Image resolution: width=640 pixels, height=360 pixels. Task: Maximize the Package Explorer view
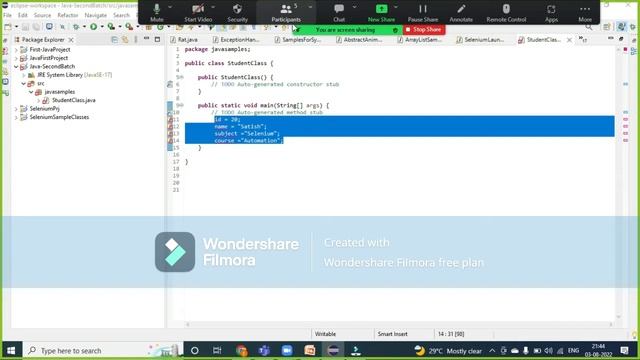[x=157, y=40]
